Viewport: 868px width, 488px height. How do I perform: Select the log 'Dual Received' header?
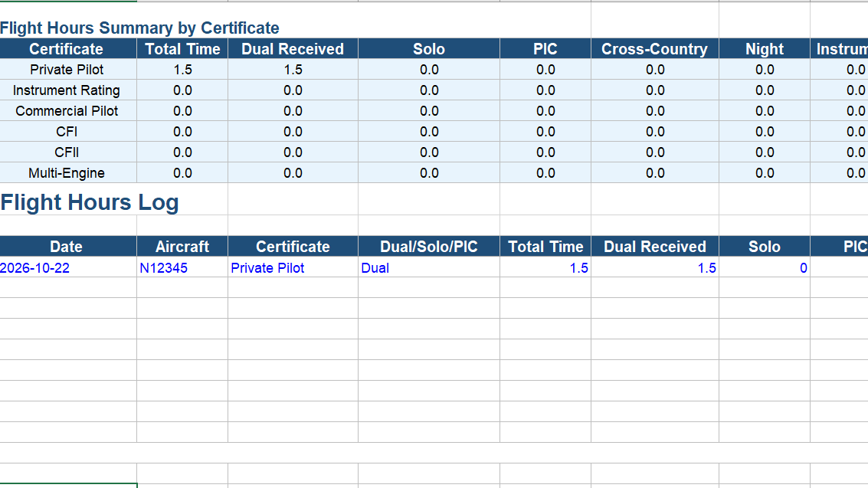coord(655,246)
